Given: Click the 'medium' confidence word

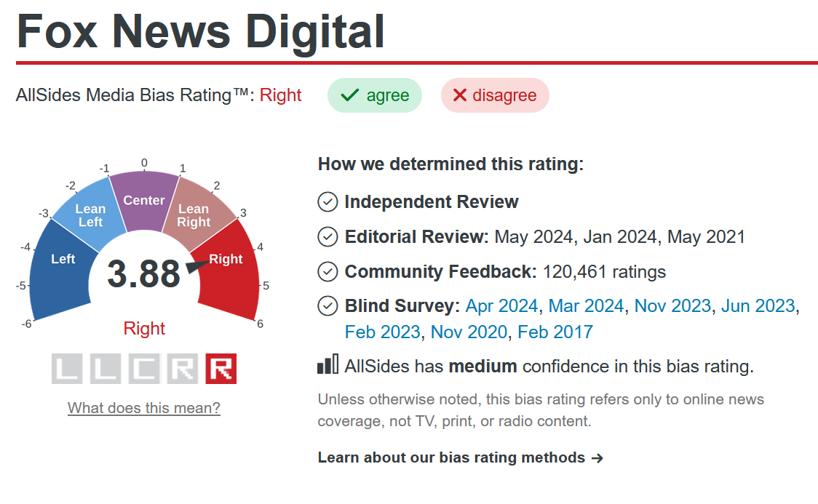Looking at the screenshot, I should tap(483, 367).
